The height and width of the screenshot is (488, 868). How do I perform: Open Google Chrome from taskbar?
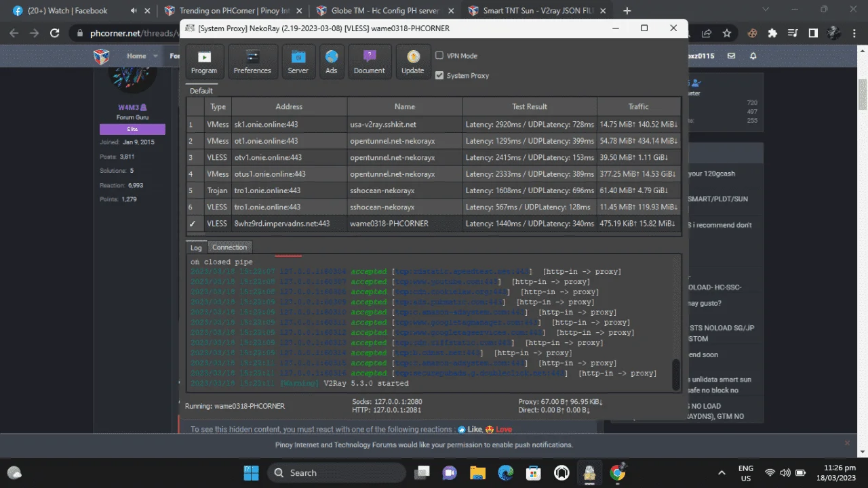[617, 472]
